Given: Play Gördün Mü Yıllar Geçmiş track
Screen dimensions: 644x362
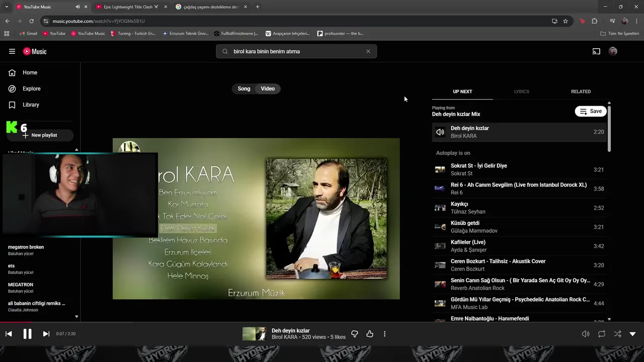Looking at the screenshot, I should click(x=519, y=303).
